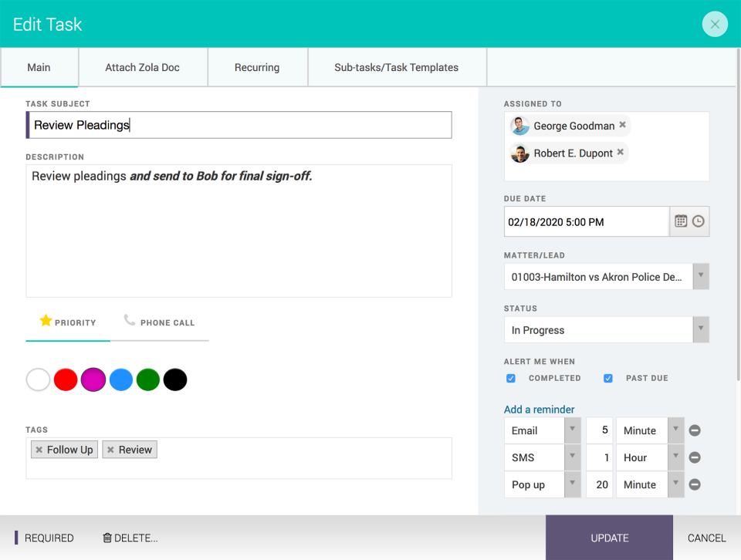Remove George Goodman from assignees
Image resolution: width=741 pixels, height=560 pixels.
(622, 125)
